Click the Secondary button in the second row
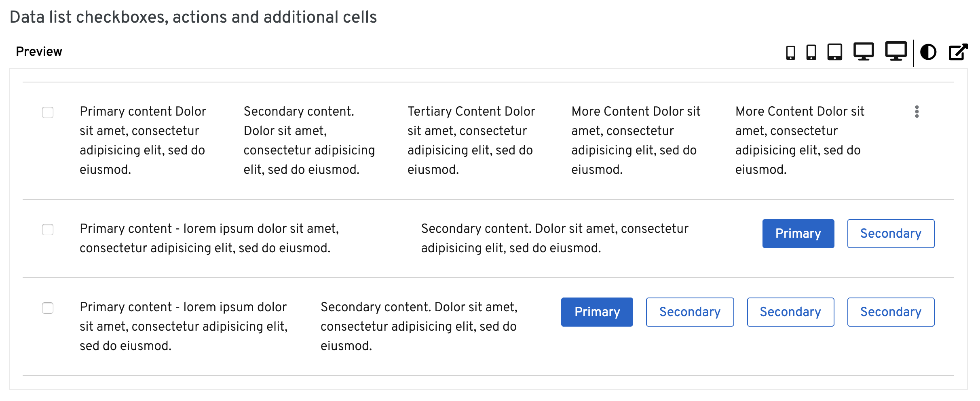The width and height of the screenshot is (980, 401). pyautogui.click(x=890, y=233)
